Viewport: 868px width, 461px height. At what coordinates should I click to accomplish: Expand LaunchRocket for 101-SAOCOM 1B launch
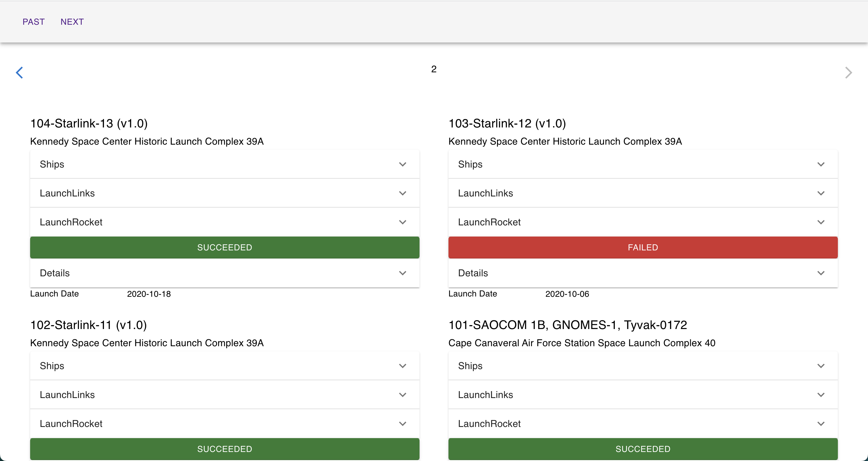point(642,423)
